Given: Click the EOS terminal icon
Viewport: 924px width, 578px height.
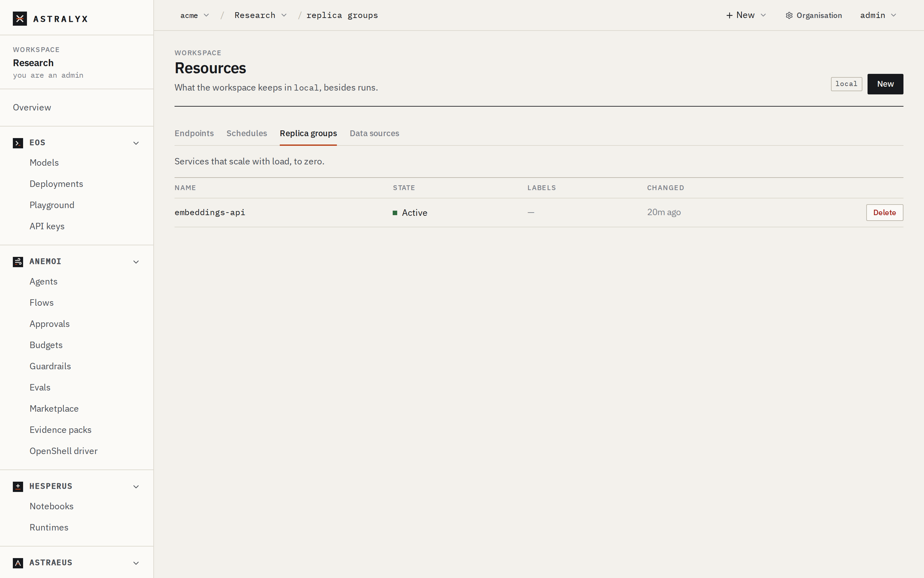Looking at the screenshot, I should click(18, 143).
